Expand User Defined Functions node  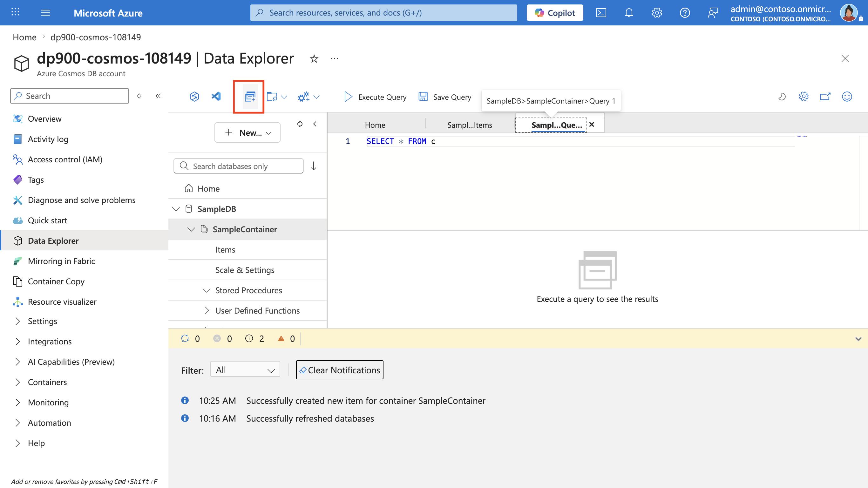[x=207, y=311]
